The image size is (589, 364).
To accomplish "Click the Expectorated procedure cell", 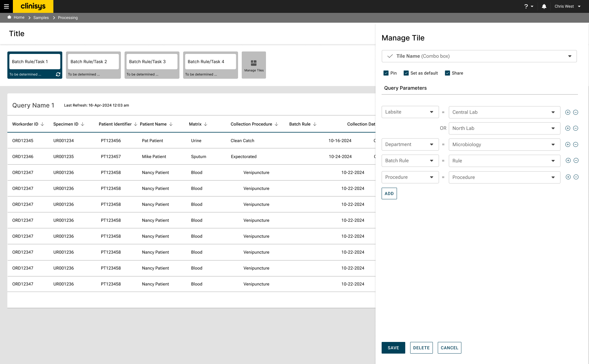I will (x=244, y=157).
